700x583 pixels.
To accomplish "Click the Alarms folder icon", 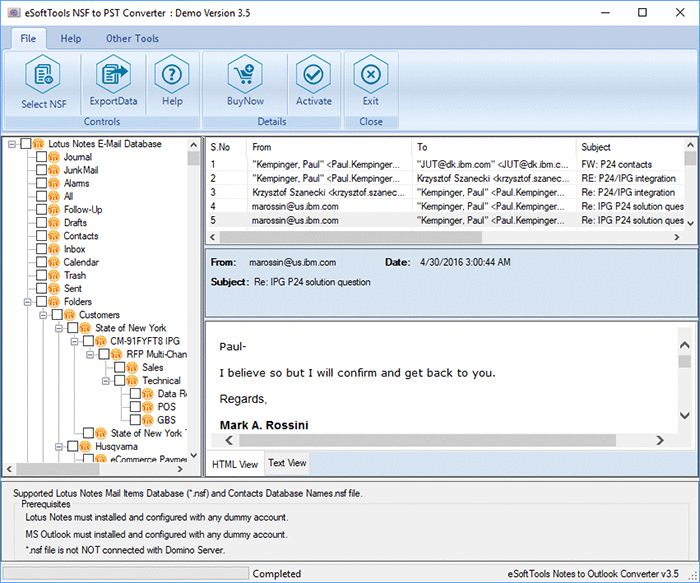I will 54,183.
